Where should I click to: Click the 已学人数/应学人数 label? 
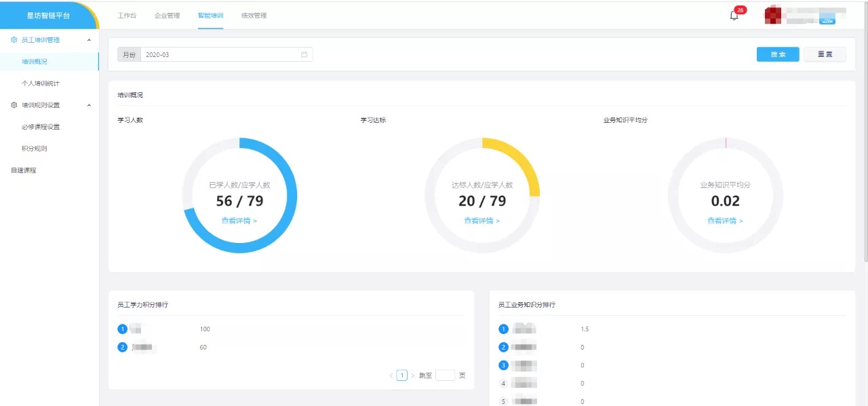[239, 185]
